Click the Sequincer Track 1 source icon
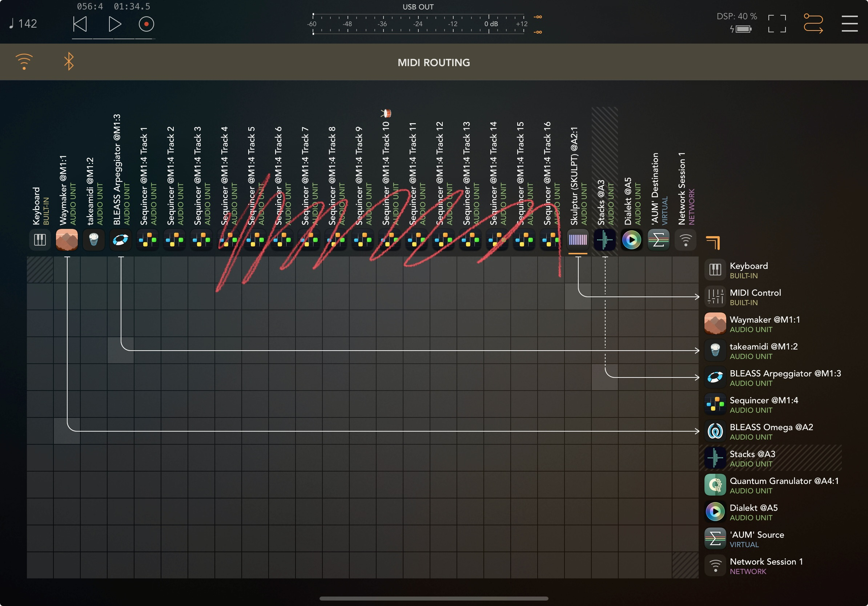The width and height of the screenshot is (868, 606). pos(148,239)
